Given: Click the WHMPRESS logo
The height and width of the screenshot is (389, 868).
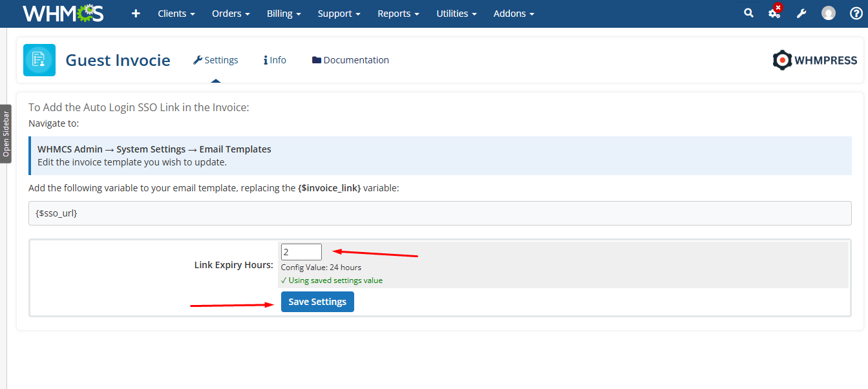Looking at the screenshot, I should coord(814,60).
